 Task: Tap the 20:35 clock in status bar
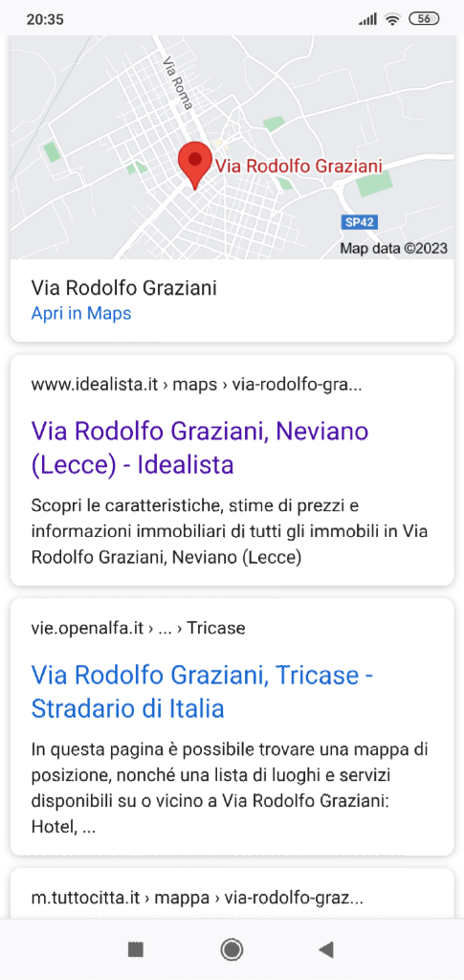(45, 19)
